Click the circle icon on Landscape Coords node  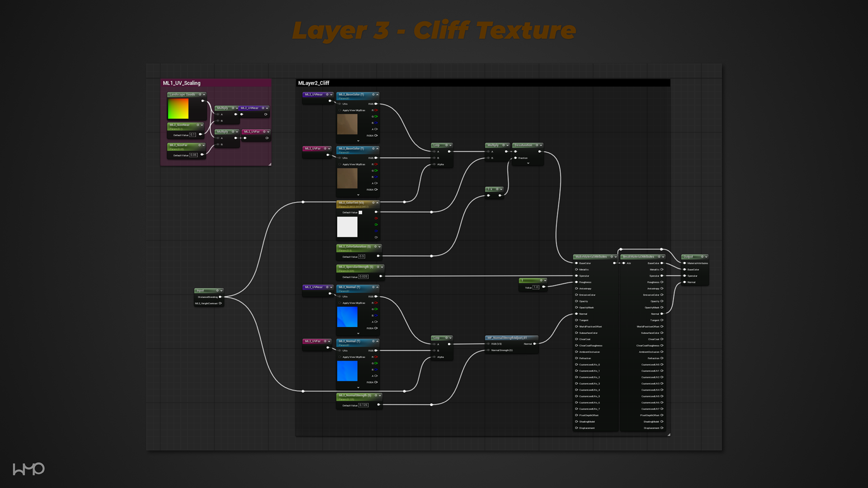click(200, 94)
